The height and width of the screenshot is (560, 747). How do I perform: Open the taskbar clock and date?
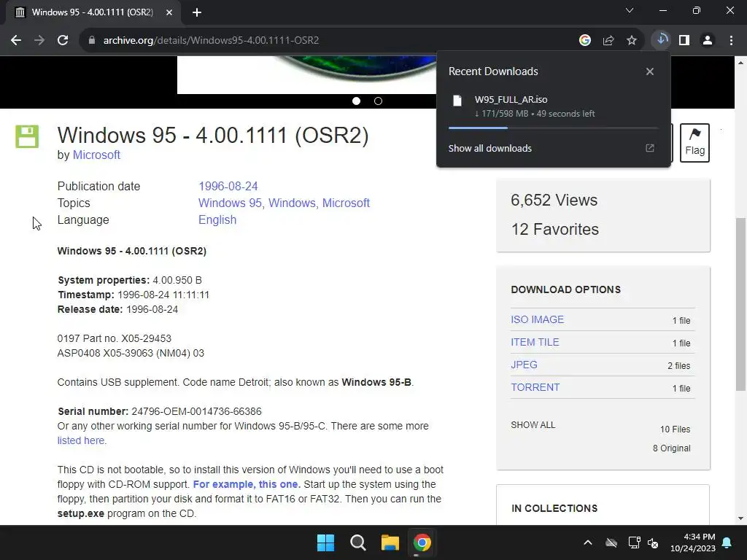click(x=693, y=542)
